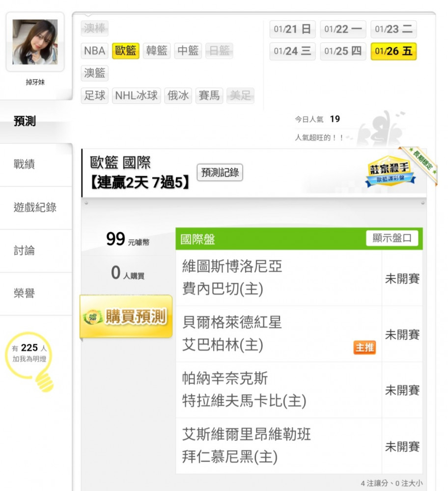Select the 歐籃 league filter
Screen dimensions: 448x491
point(126,51)
